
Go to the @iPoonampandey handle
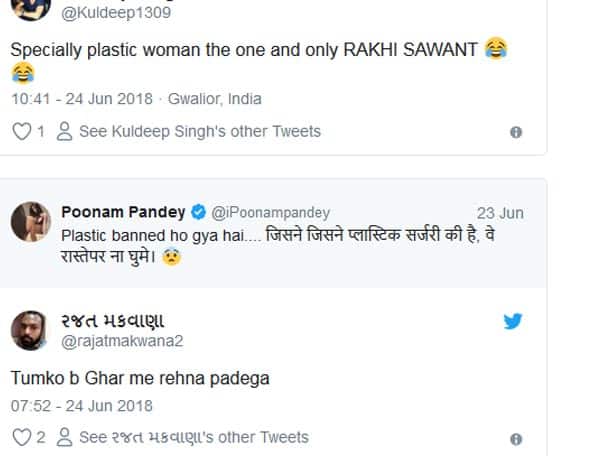click(x=269, y=212)
